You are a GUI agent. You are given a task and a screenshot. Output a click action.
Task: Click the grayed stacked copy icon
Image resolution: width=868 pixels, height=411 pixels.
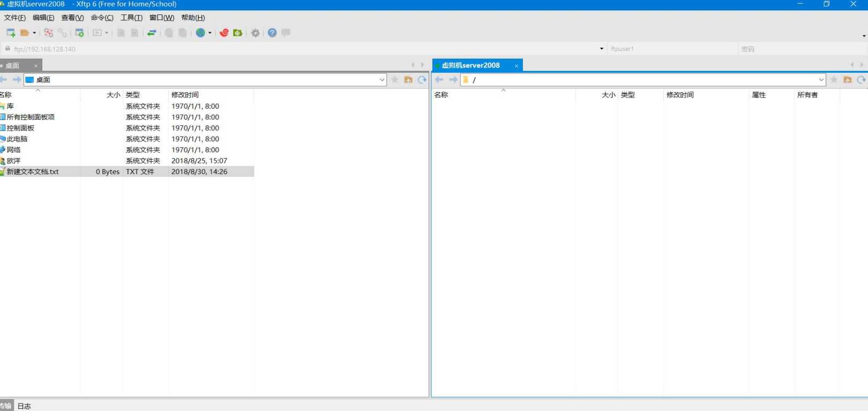(169, 33)
